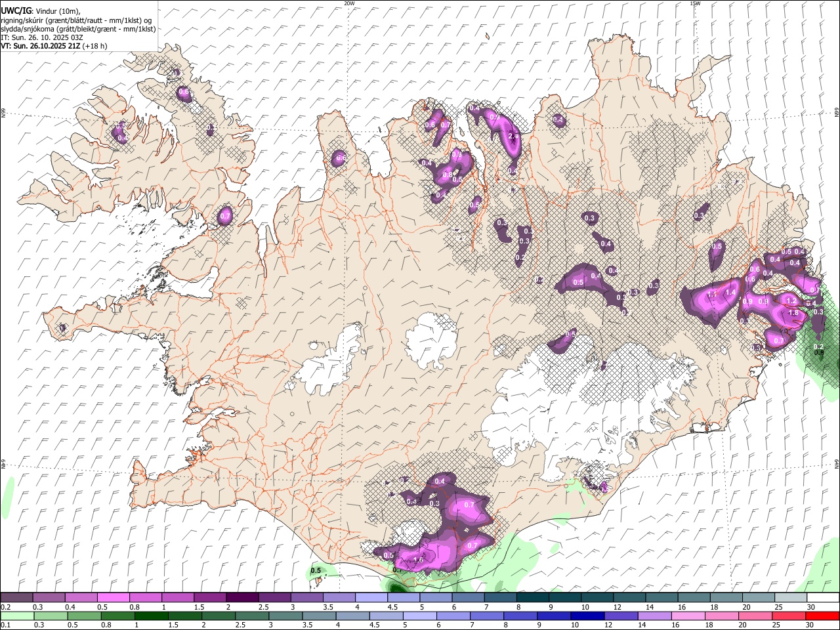Click top-row legend swatch between 2 and 2.5
The width and height of the screenshot is (840, 630).
(x=242, y=598)
